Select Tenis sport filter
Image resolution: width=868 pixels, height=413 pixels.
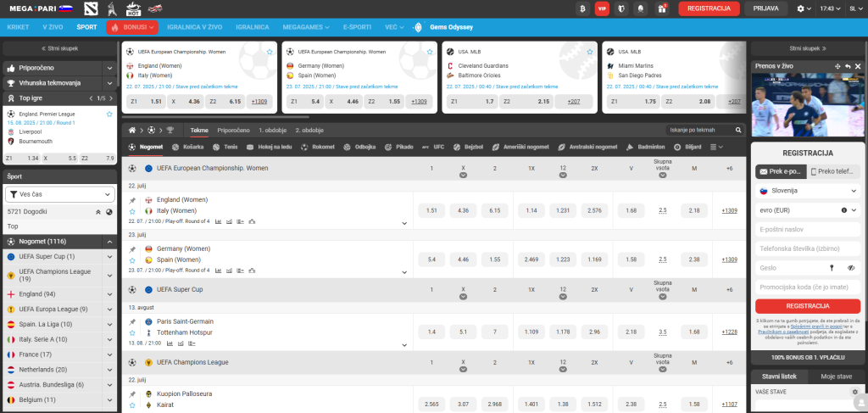pos(225,148)
